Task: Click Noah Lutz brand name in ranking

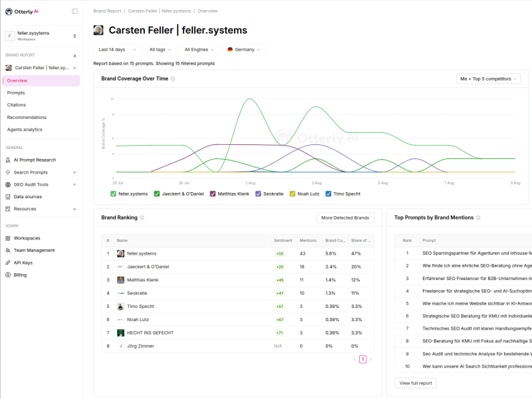Action: tap(138, 320)
